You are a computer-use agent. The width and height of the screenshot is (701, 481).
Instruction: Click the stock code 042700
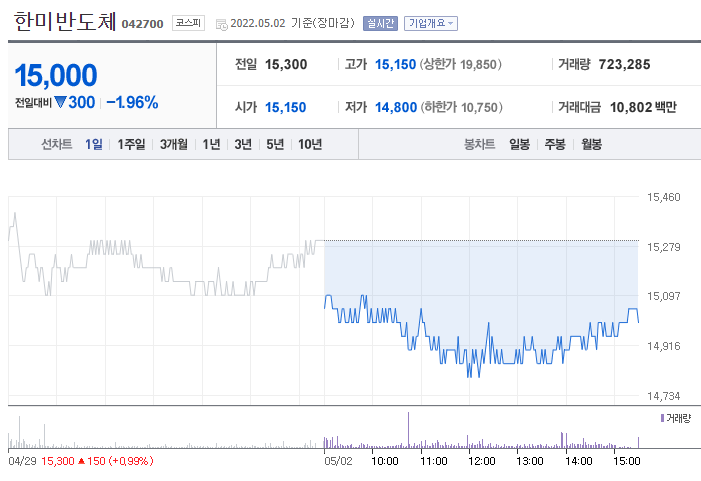[x=143, y=24]
